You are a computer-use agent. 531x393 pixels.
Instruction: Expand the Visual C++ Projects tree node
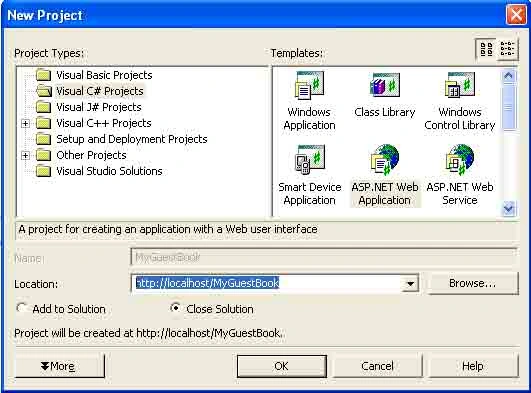point(25,123)
